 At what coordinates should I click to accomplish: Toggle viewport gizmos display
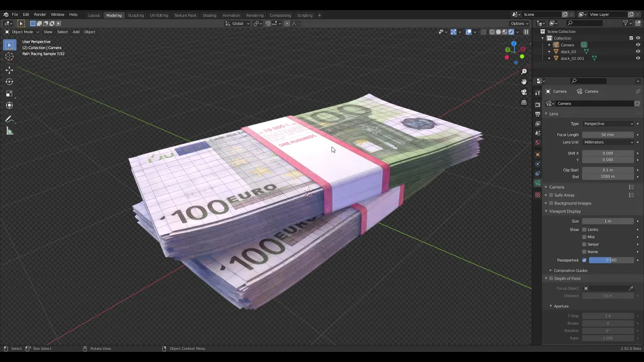click(x=453, y=32)
